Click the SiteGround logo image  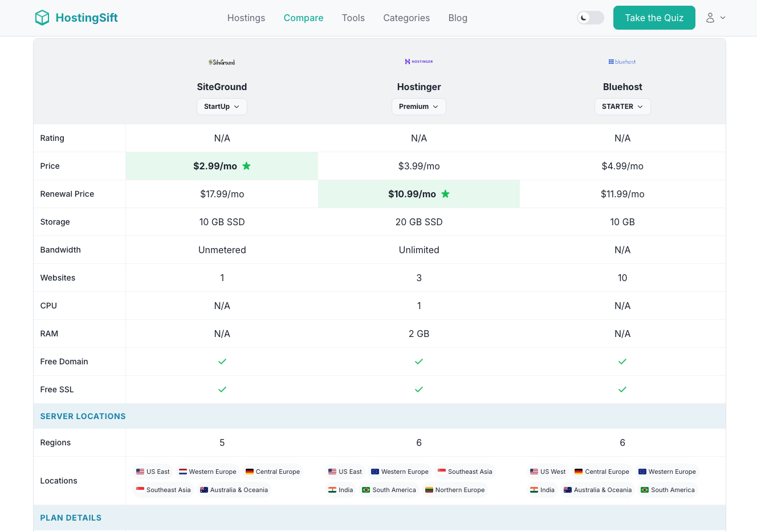pyautogui.click(x=222, y=62)
